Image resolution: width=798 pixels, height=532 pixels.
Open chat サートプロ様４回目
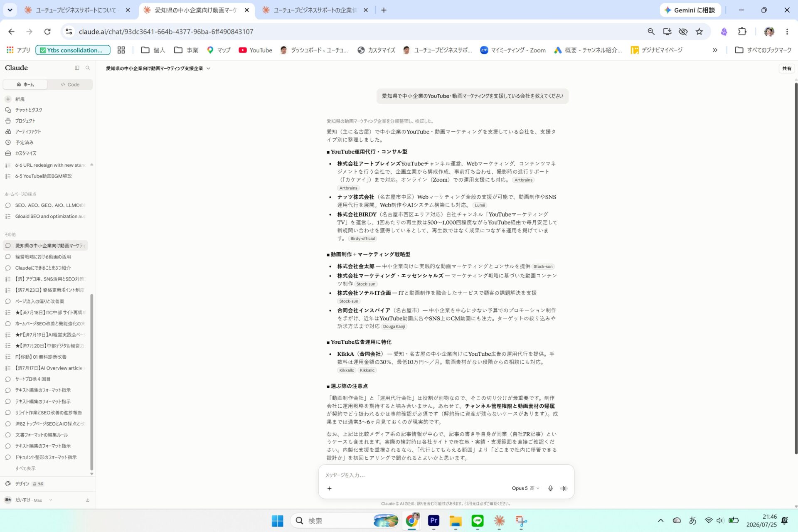point(45,379)
